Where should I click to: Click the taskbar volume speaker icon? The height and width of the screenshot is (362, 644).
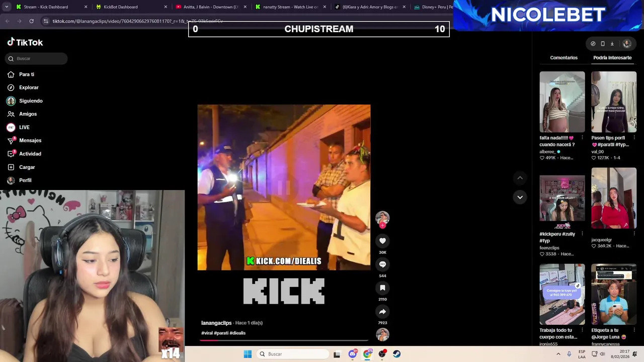(602, 354)
